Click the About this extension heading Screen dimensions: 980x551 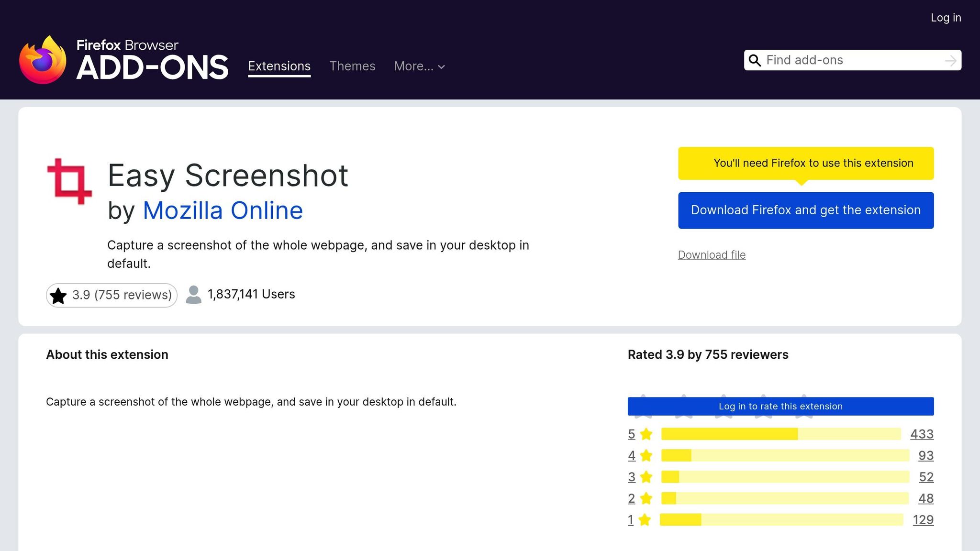[107, 355]
